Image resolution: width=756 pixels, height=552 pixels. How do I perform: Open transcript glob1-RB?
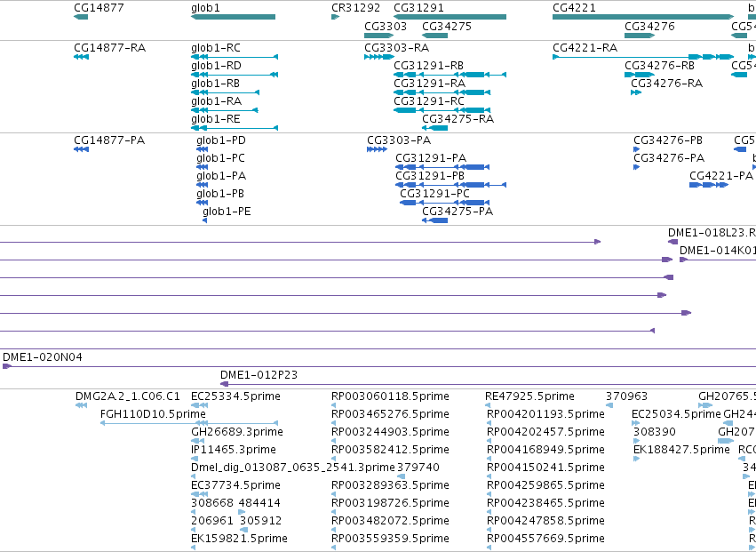pos(225,92)
